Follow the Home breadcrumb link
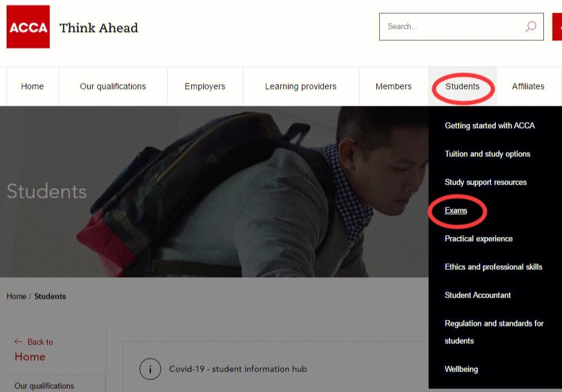The image size is (562, 392). coord(16,296)
